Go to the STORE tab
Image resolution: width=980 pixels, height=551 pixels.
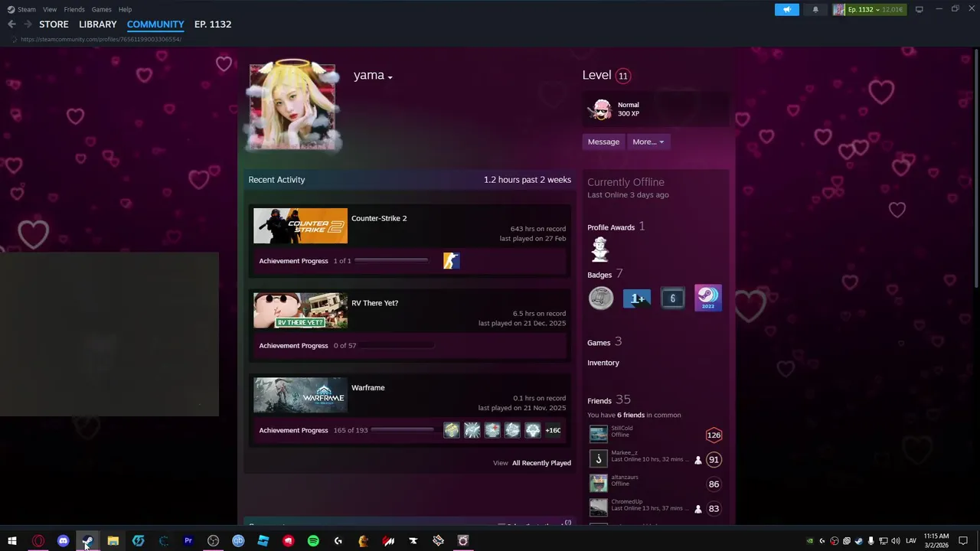(54, 24)
